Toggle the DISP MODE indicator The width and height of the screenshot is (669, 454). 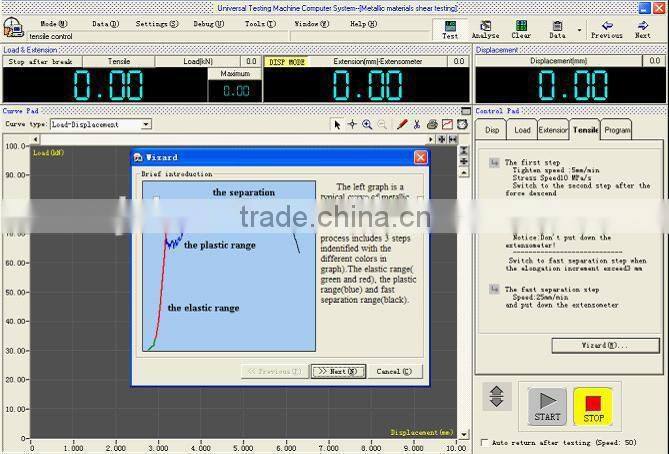[x=287, y=62]
